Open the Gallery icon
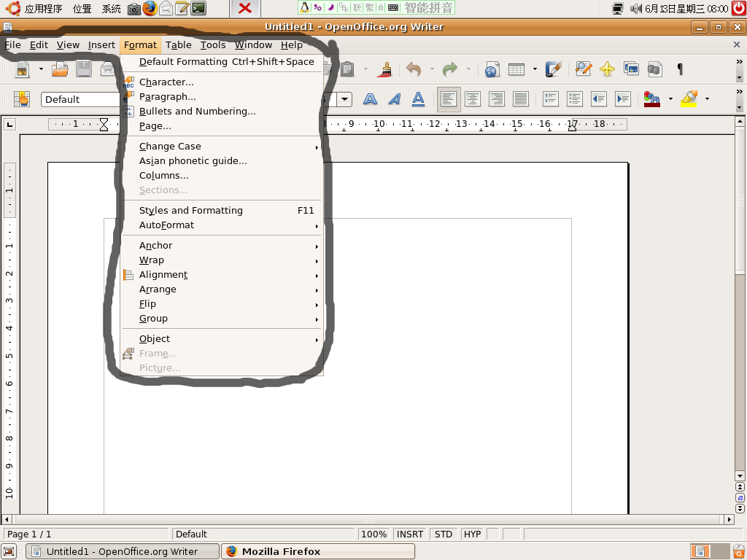Viewport: 747px width, 560px height. click(631, 69)
